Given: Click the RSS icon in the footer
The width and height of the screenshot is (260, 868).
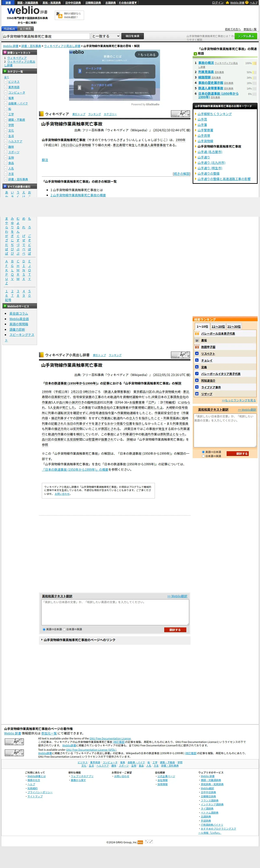Looking at the screenshot, I should [x=140, y=842].
